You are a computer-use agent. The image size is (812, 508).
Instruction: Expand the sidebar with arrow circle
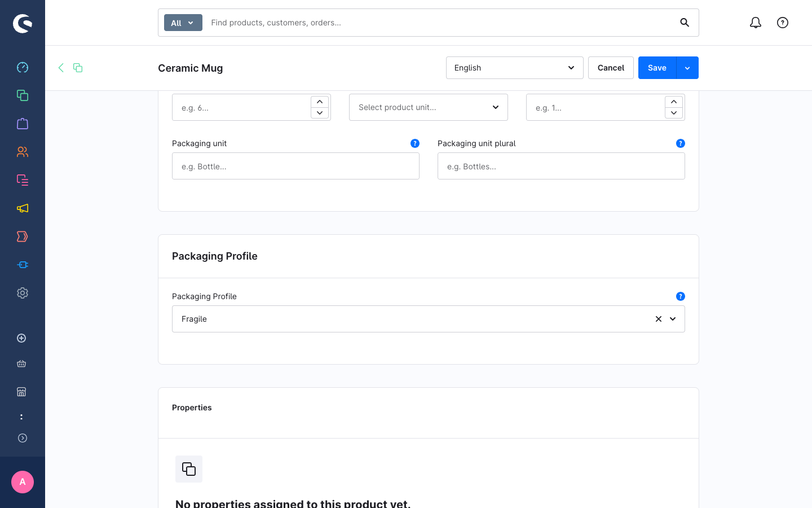[x=23, y=438]
